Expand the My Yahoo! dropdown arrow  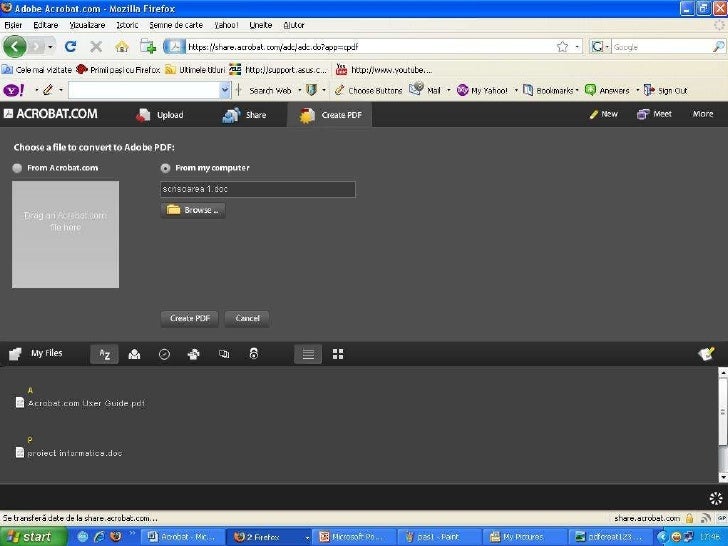[516, 90]
